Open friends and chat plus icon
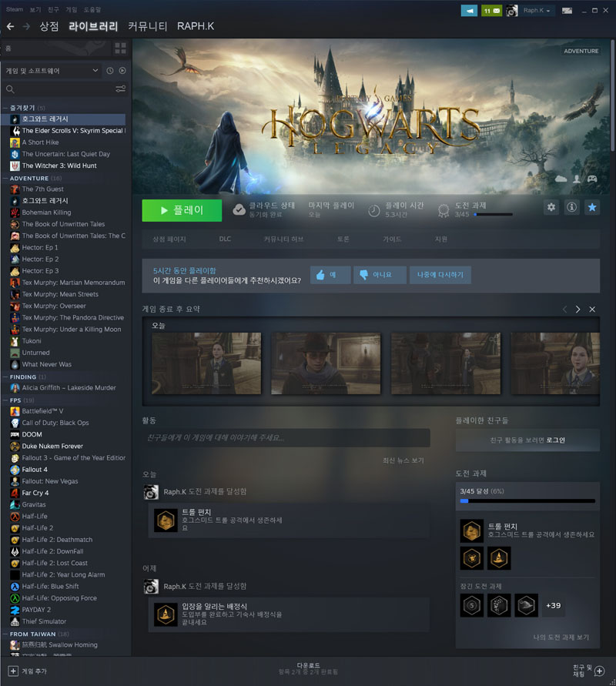The image size is (616, 686). [x=599, y=671]
